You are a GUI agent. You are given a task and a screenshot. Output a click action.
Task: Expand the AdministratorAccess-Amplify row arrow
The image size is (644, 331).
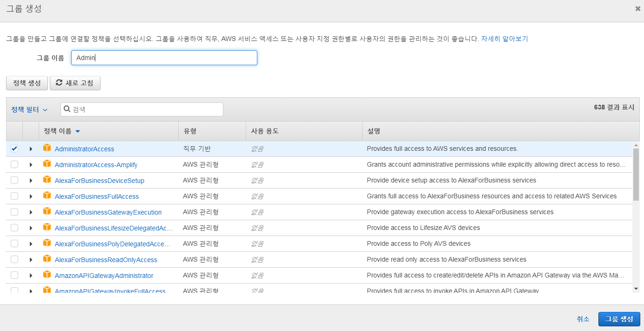point(31,165)
